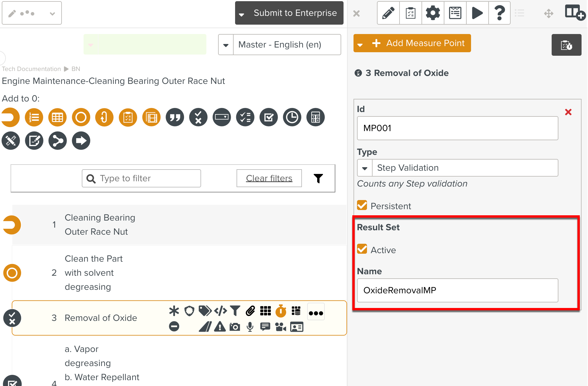The width and height of the screenshot is (588, 386).
Task: Add a clock timer element
Action: click(292, 117)
